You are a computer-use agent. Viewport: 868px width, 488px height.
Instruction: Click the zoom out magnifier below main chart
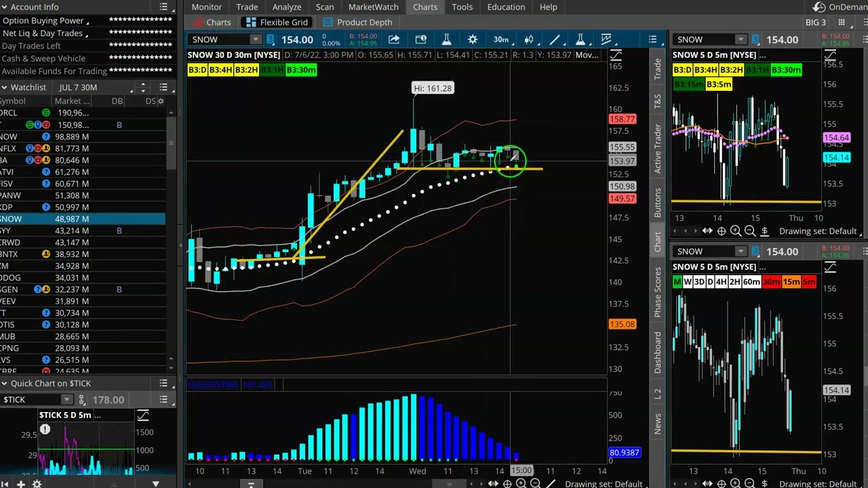pyautogui.click(x=535, y=483)
